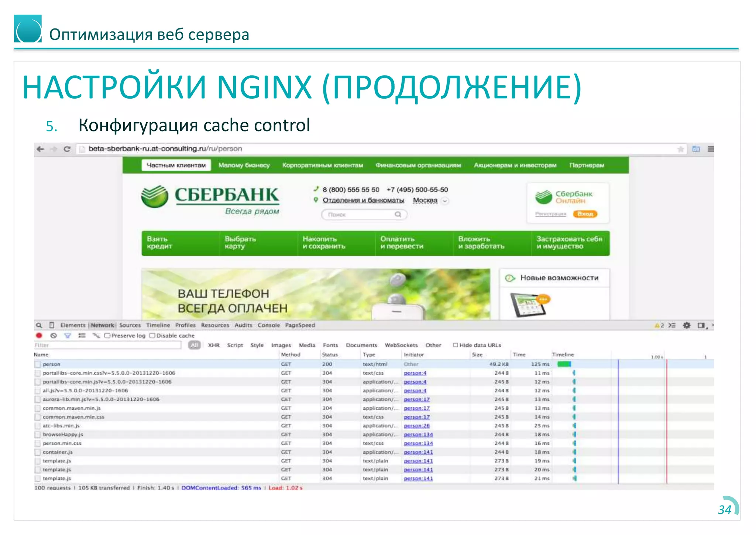Screen dimensions: 756x535
Task: Select the All filter pill
Action: pos(194,345)
